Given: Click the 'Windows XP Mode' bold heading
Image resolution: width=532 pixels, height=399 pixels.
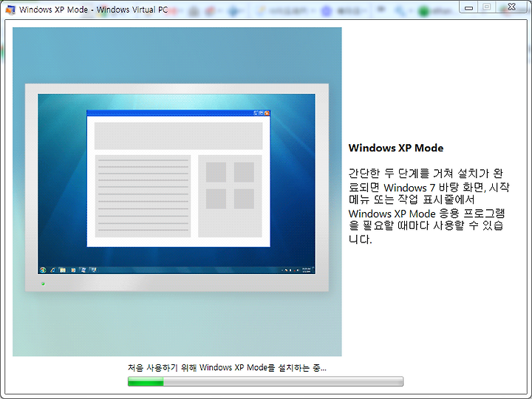Looking at the screenshot, I should (396, 148).
